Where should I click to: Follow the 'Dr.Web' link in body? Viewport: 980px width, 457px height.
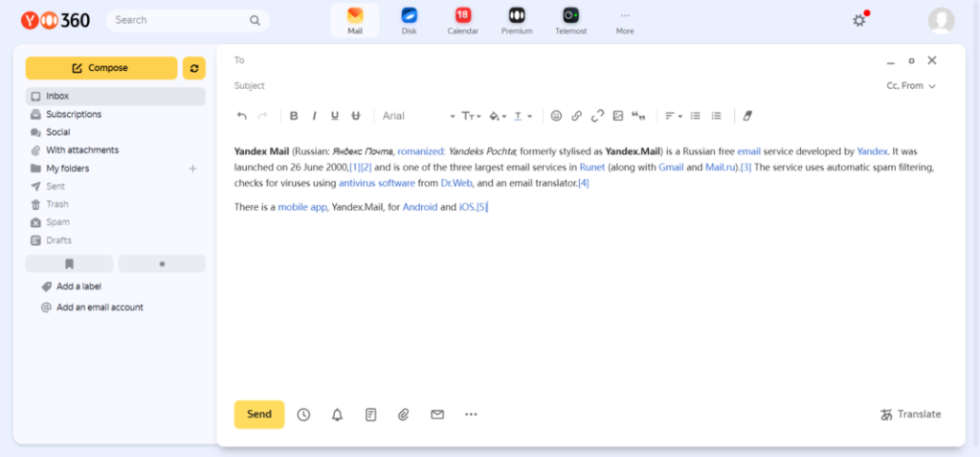[457, 183]
